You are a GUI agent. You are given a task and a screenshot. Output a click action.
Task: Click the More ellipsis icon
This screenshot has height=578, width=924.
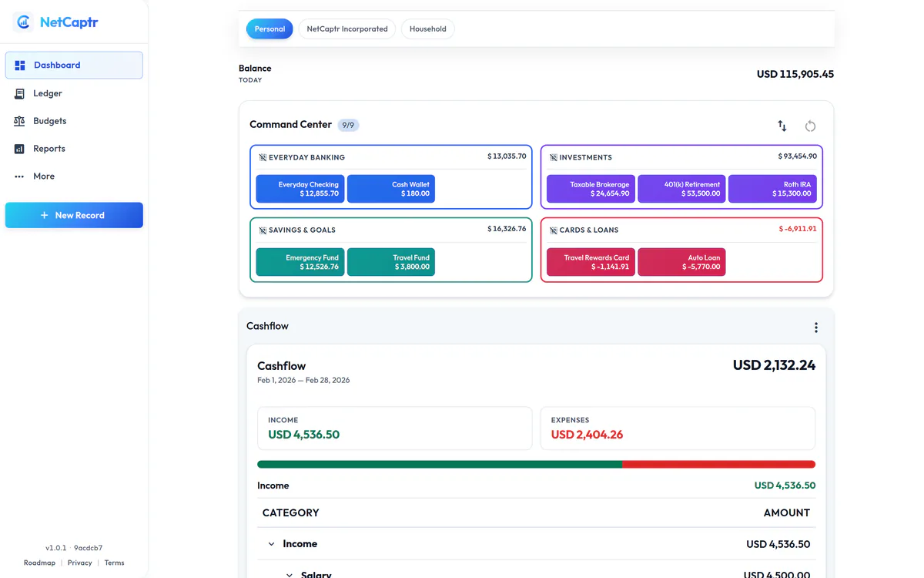click(x=19, y=176)
